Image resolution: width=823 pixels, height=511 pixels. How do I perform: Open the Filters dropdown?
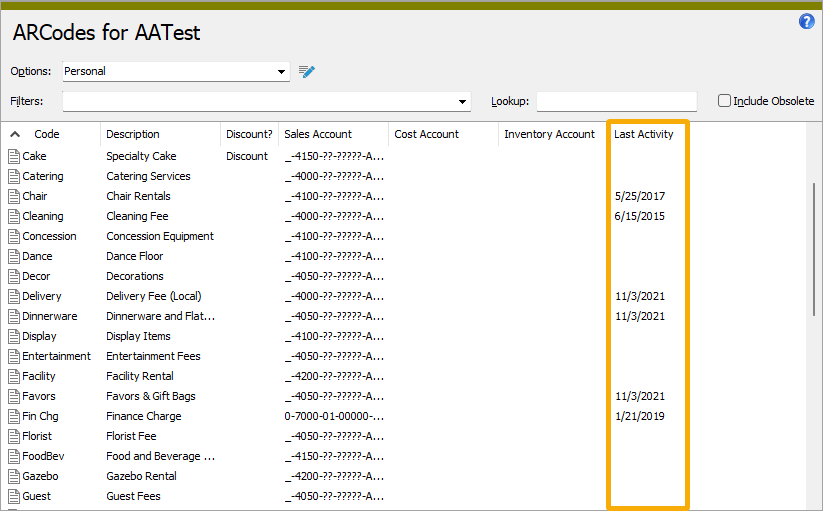[267, 101]
